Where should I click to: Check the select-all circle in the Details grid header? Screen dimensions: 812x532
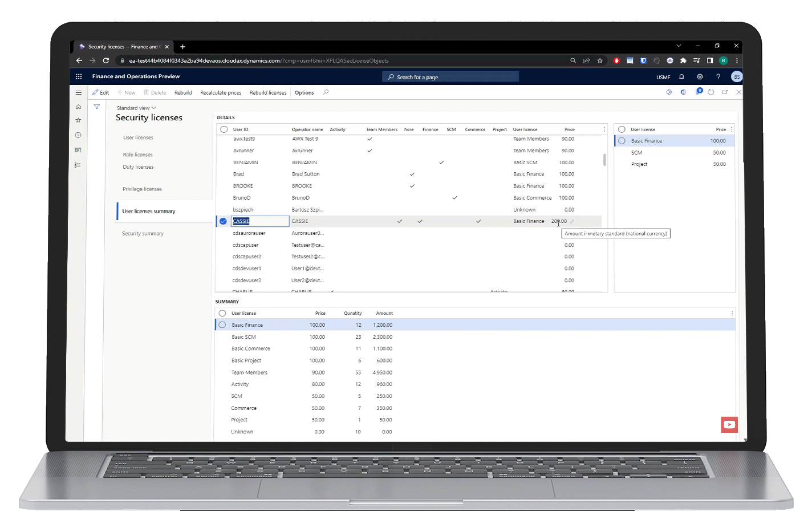(x=224, y=129)
